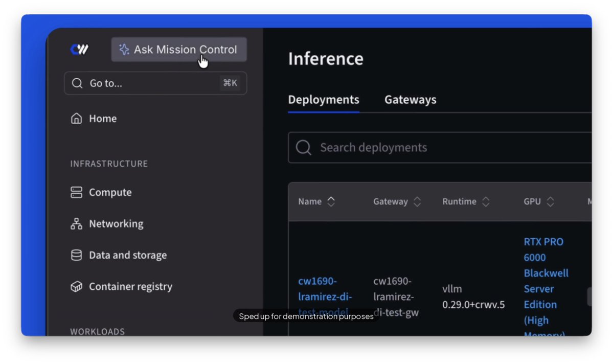The image size is (613, 364).
Task: Click the WORKLOADS section label
Action: tap(97, 332)
